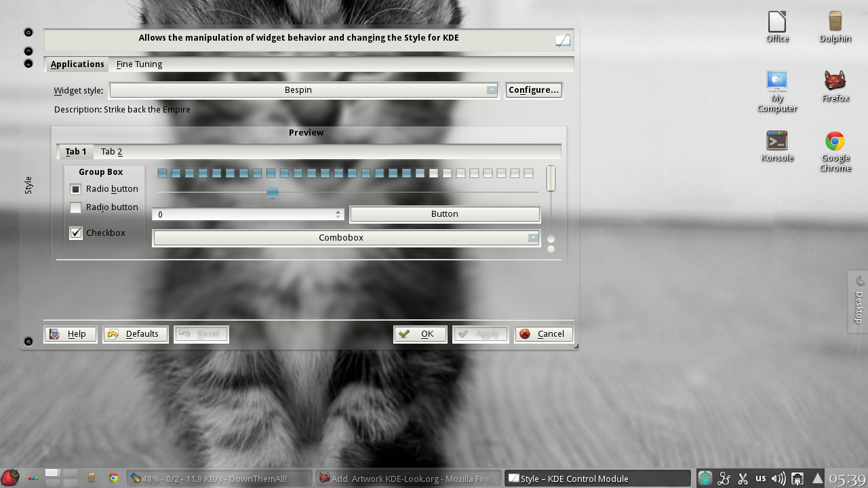Switch to the first virtual desktop in pager
868x488 pixels.
pos(52,472)
